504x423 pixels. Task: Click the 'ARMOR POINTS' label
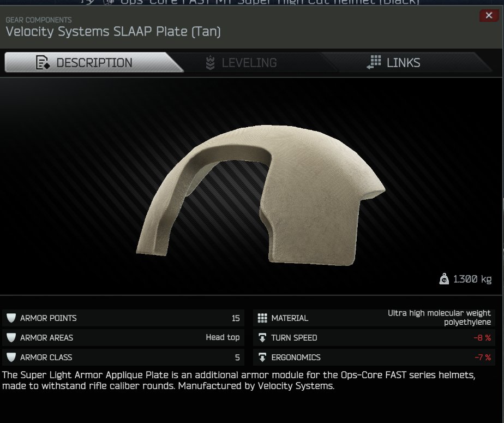click(48, 318)
